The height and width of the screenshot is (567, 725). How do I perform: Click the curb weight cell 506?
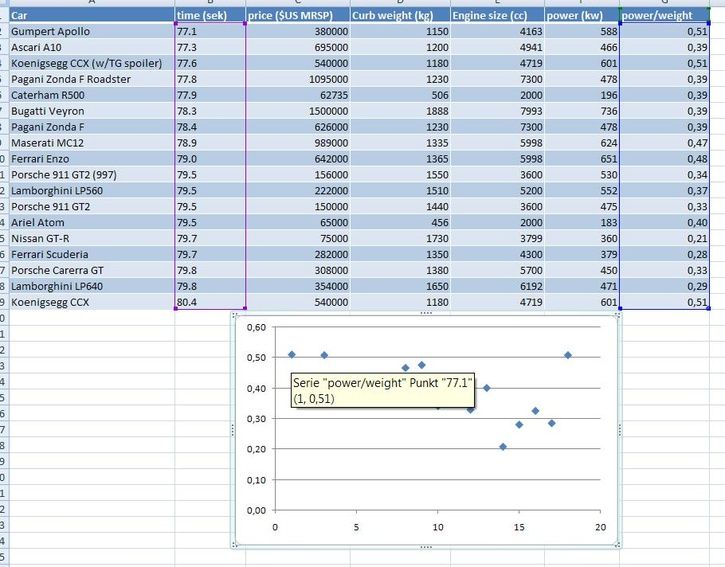pyautogui.click(x=398, y=95)
